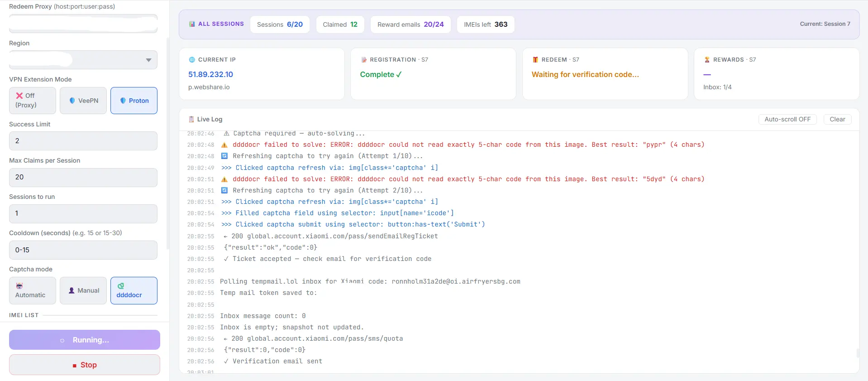868x381 pixels.
Task: Click the Cooldown seconds field
Action: pyautogui.click(x=83, y=250)
